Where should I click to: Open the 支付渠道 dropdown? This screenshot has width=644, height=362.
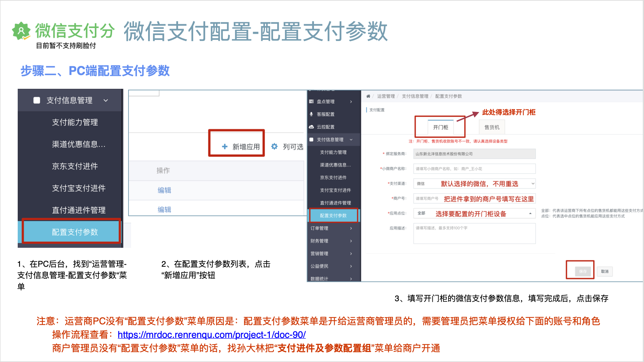(x=474, y=183)
